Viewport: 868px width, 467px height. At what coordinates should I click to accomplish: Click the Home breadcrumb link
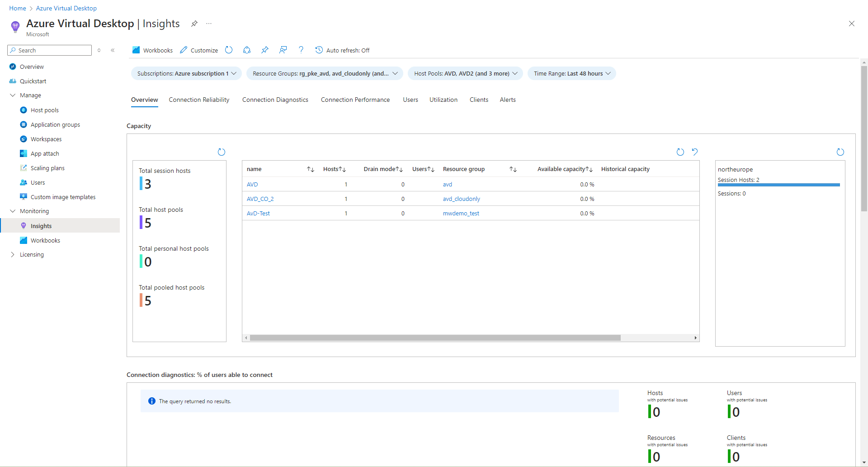point(18,8)
